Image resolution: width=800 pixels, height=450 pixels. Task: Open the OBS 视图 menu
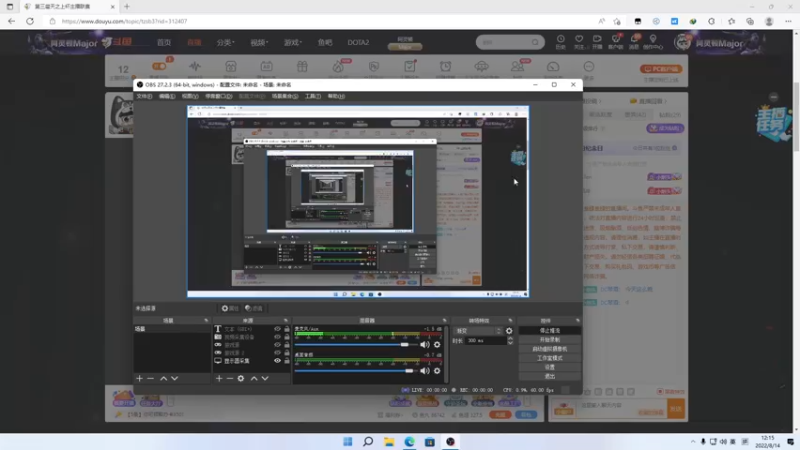190,96
